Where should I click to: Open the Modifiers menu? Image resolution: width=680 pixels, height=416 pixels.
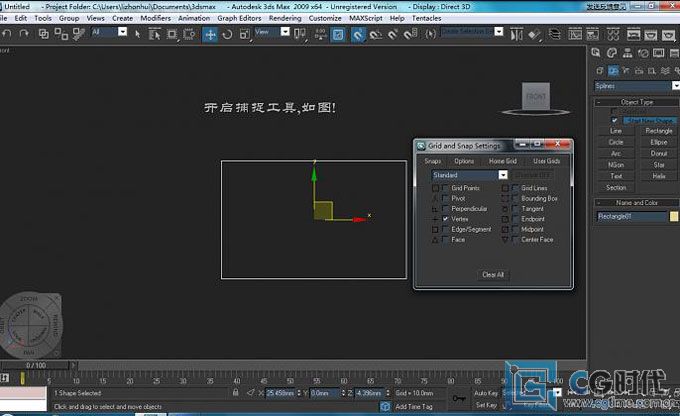155,18
